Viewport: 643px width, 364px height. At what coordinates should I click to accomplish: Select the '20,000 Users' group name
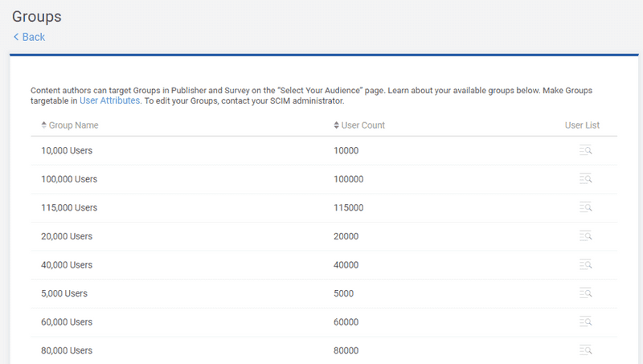pos(67,236)
